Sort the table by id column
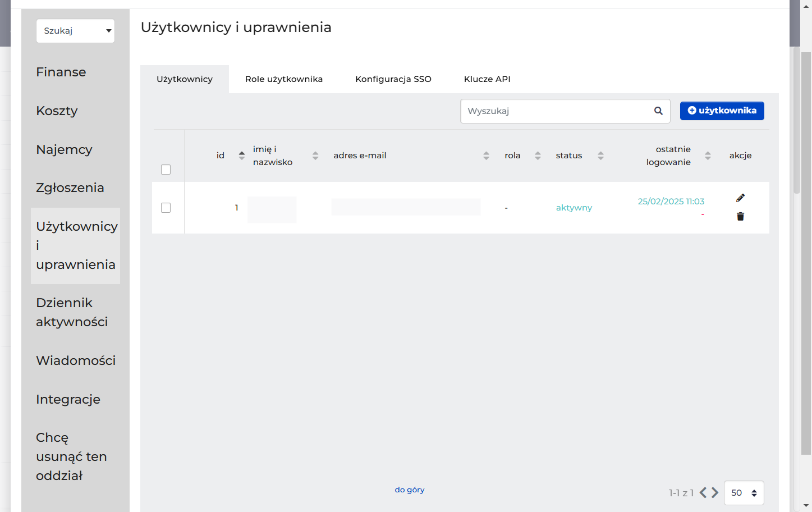The width and height of the screenshot is (812, 512). pyautogui.click(x=241, y=156)
